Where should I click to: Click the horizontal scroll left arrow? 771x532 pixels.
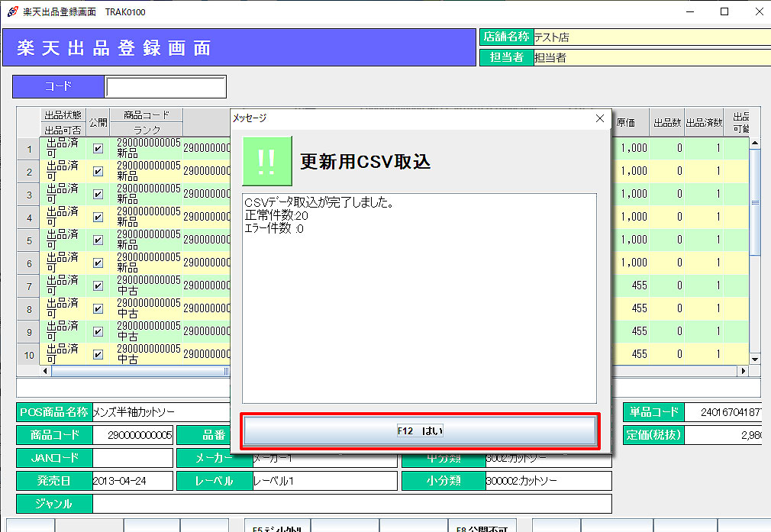click(x=46, y=371)
